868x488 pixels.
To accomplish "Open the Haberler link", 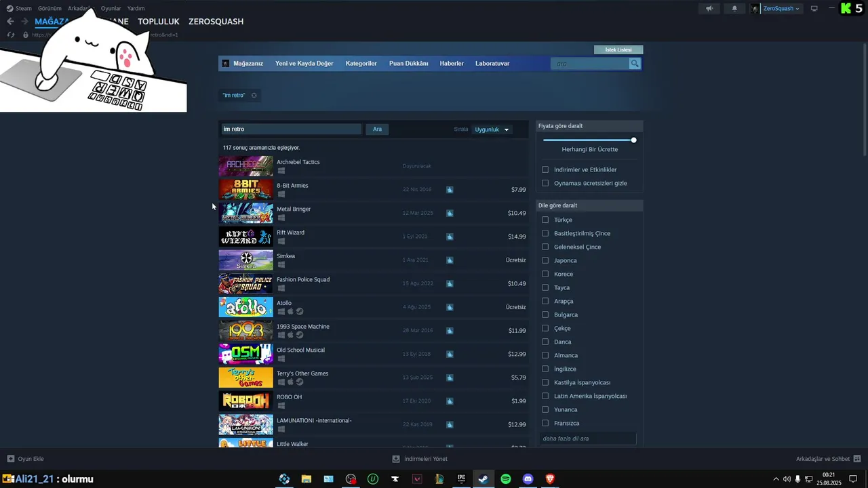I will [x=452, y=64].
